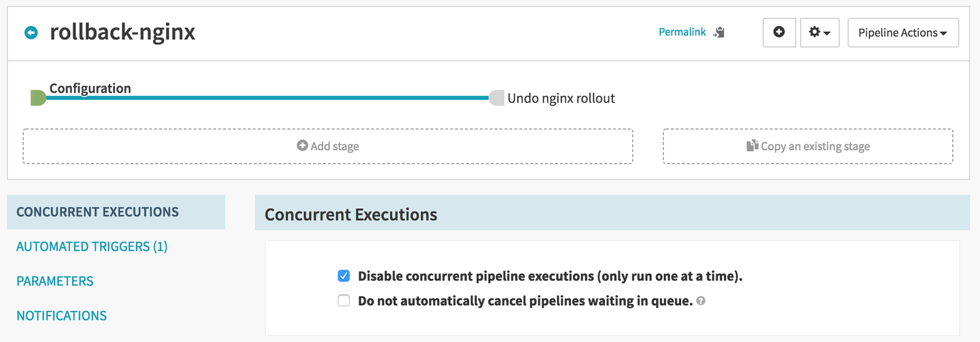Click the plus circle create button
This screenshot has width=980, height=342.
(779, 32)
